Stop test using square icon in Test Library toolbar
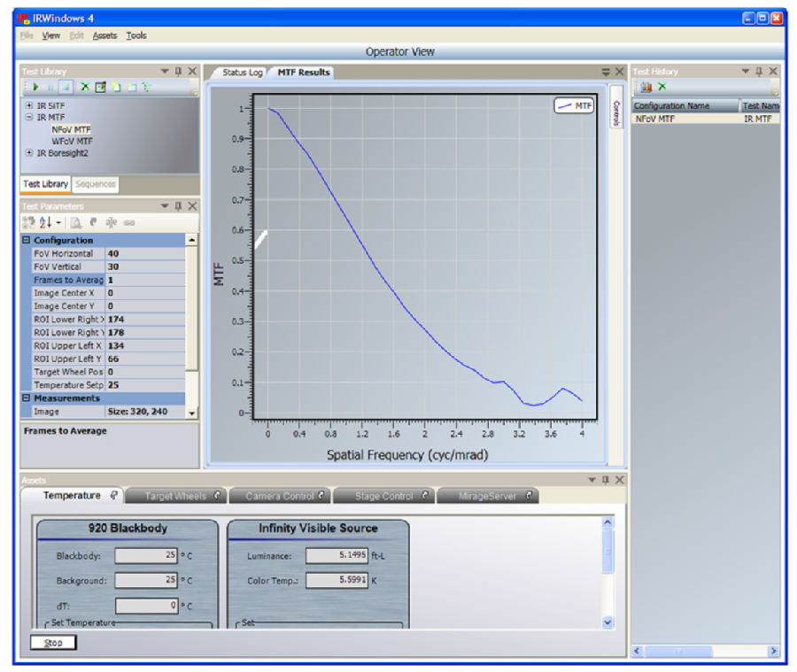The image size is (797, 672). point(66,88)
